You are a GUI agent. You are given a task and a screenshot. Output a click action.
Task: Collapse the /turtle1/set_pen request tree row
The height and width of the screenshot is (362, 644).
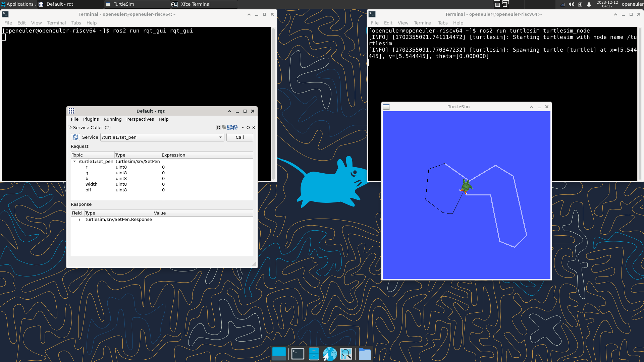click(x=74, y=161)
